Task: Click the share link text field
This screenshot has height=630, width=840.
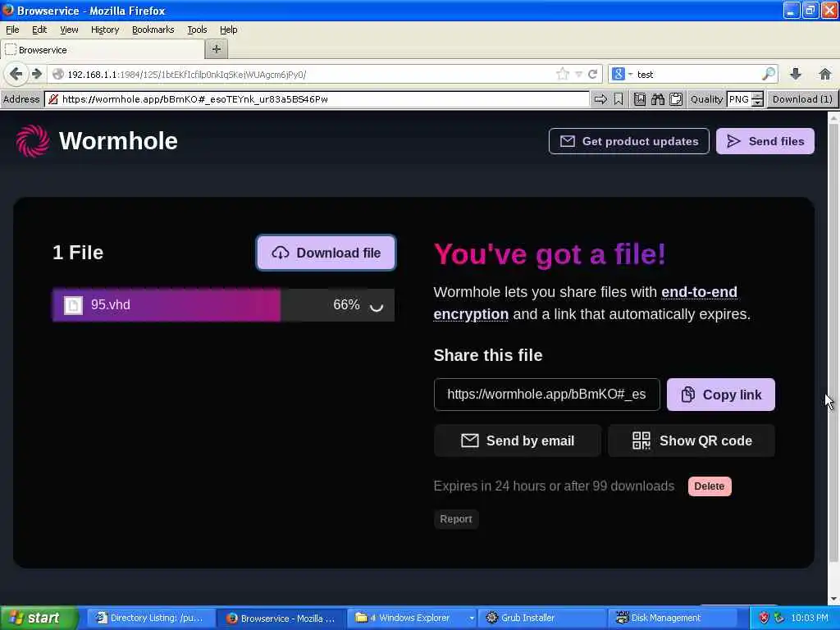Action: [546, 395]
